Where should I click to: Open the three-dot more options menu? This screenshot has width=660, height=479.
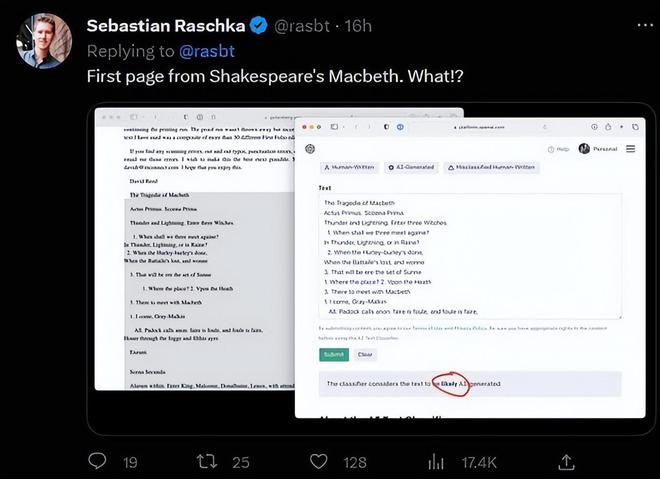click(645, 26)
